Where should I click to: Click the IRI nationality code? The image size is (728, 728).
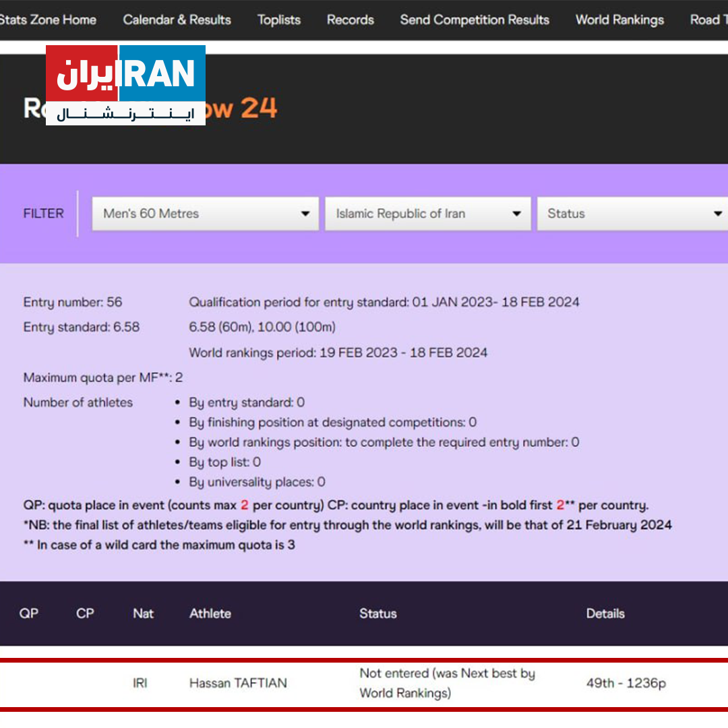140,683
